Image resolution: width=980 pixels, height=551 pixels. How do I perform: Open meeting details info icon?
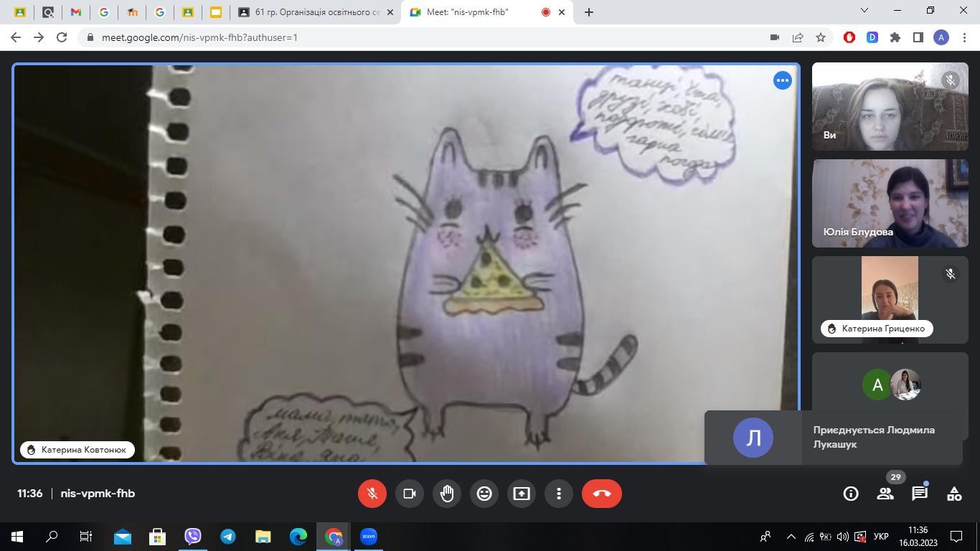(x=851, y=494)
